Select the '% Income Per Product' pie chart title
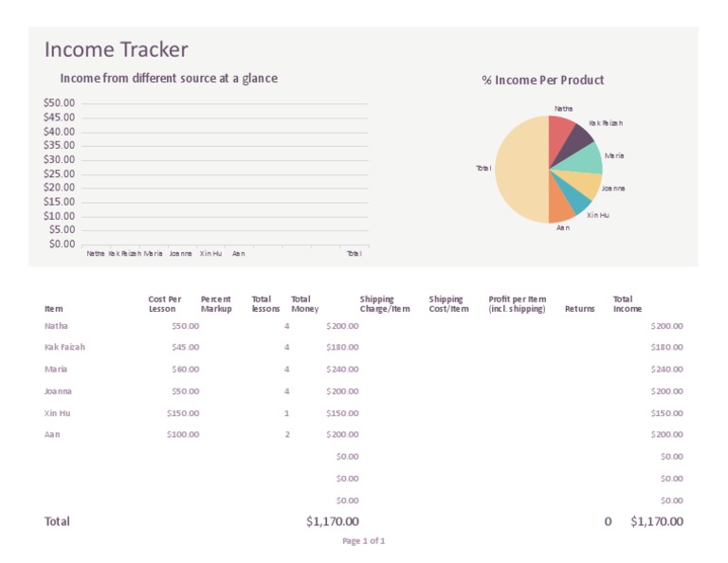 [543, 81]
